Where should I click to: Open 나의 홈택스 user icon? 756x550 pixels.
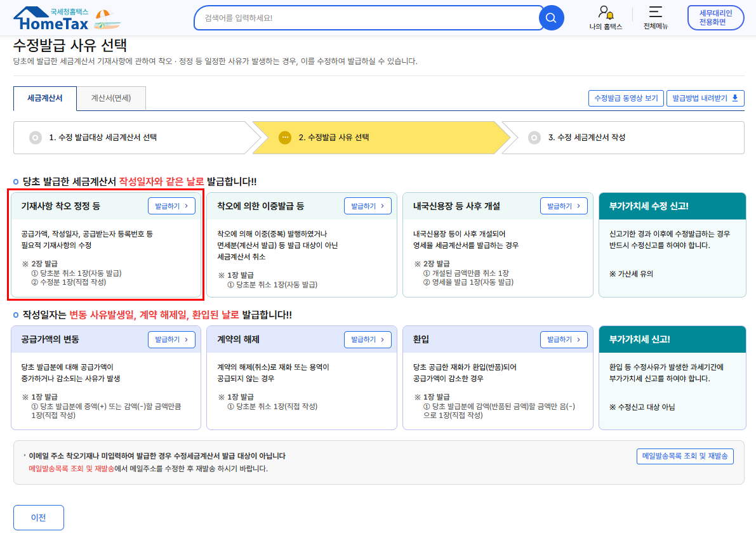[x=605, y=13]
